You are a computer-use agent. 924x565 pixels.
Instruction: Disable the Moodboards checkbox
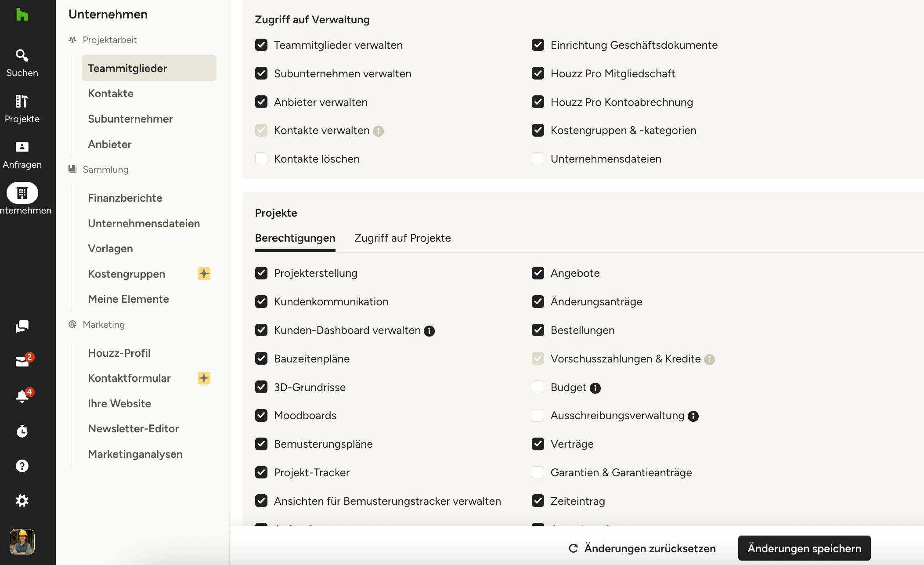261,415
